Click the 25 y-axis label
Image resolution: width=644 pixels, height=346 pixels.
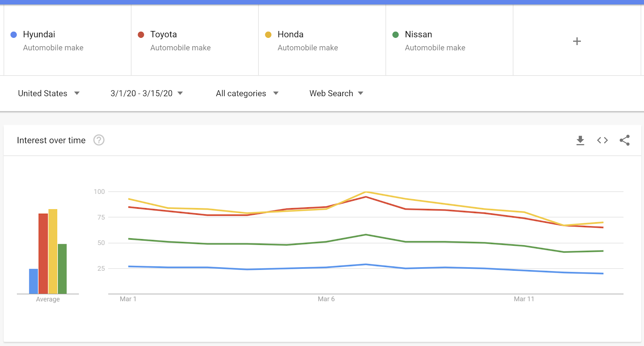click(x=101, y=268)
